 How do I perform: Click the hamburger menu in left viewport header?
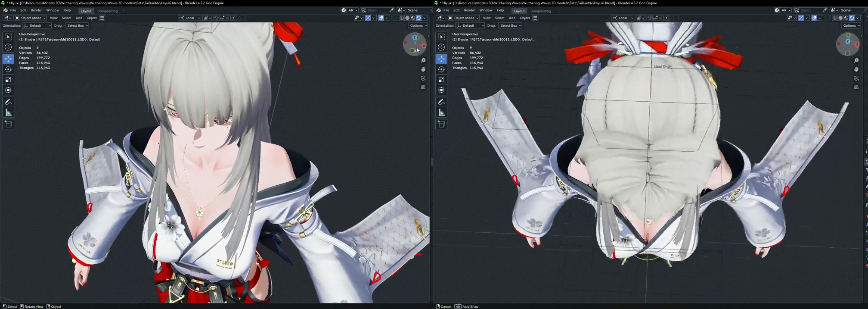click(102, 18)
